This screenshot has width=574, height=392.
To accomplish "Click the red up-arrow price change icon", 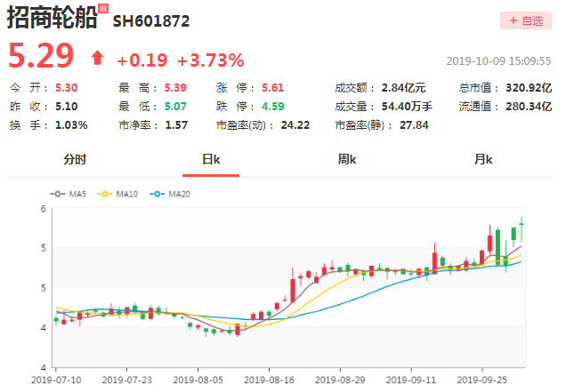I will [x=97, y=58].
